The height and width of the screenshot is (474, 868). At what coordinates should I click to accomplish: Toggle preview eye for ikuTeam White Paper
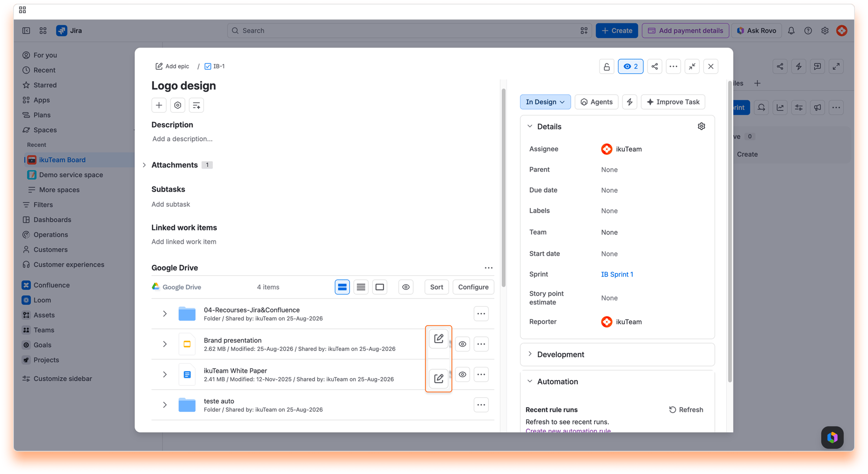pyautogui.click(x=463, y=374)
